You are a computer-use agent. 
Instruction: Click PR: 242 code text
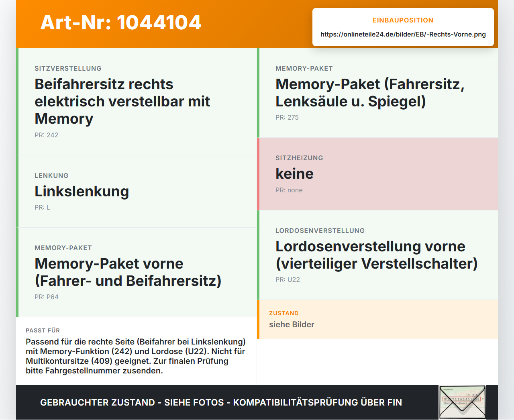pyautogui.click(x=46, y=135)
